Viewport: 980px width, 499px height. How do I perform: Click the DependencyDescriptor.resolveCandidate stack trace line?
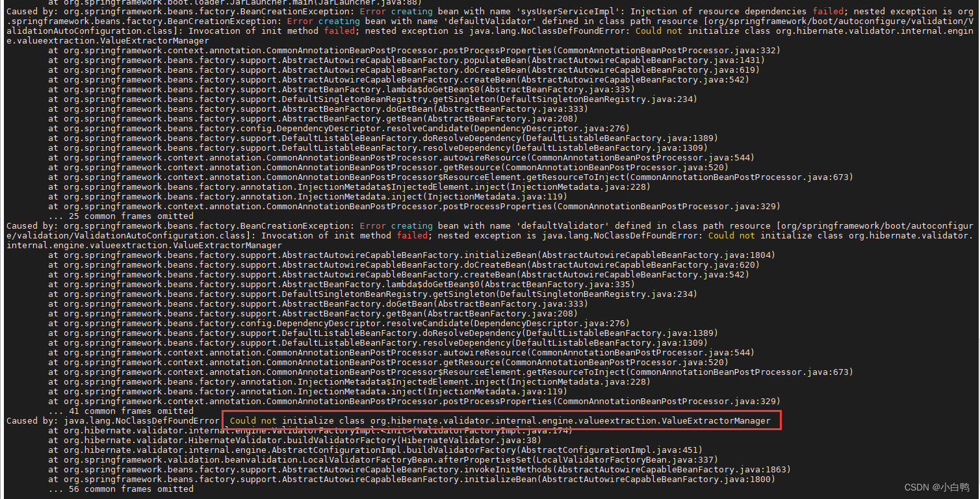point(325,128)
